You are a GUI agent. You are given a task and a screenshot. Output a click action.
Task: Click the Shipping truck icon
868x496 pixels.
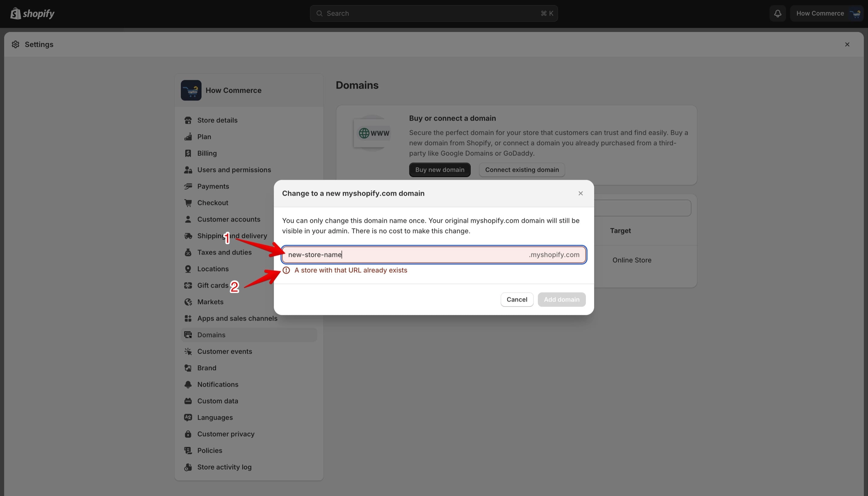188,236
